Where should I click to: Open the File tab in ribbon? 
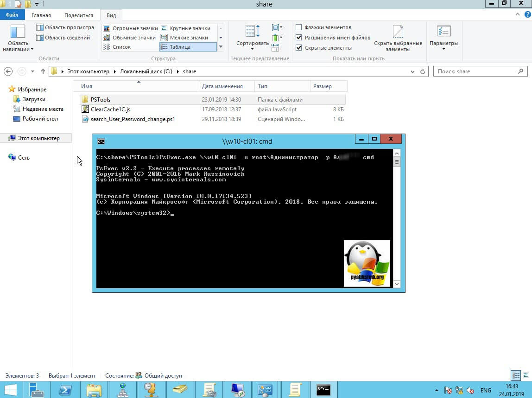(12, 15)
